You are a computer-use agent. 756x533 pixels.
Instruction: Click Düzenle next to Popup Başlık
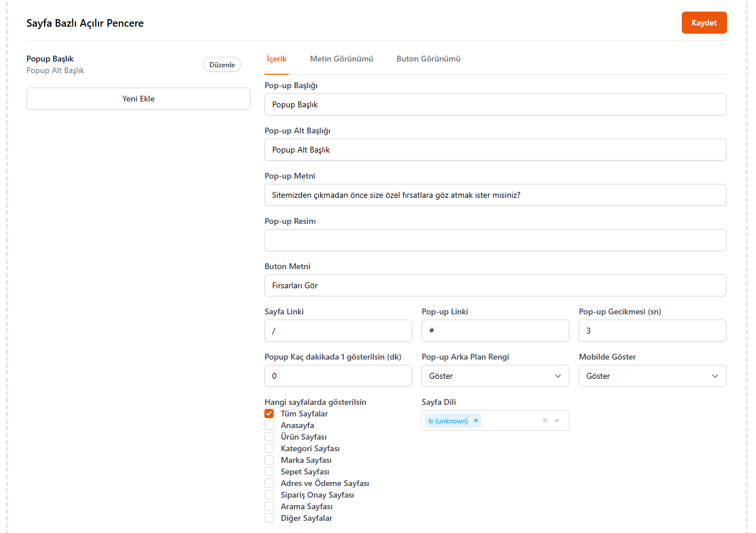(221, 65)
